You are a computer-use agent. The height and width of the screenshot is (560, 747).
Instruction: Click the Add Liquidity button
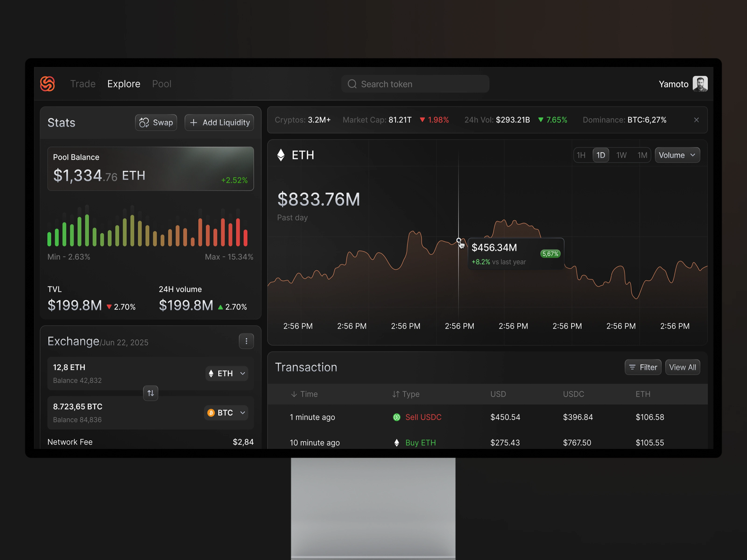[x=219, y=122]
